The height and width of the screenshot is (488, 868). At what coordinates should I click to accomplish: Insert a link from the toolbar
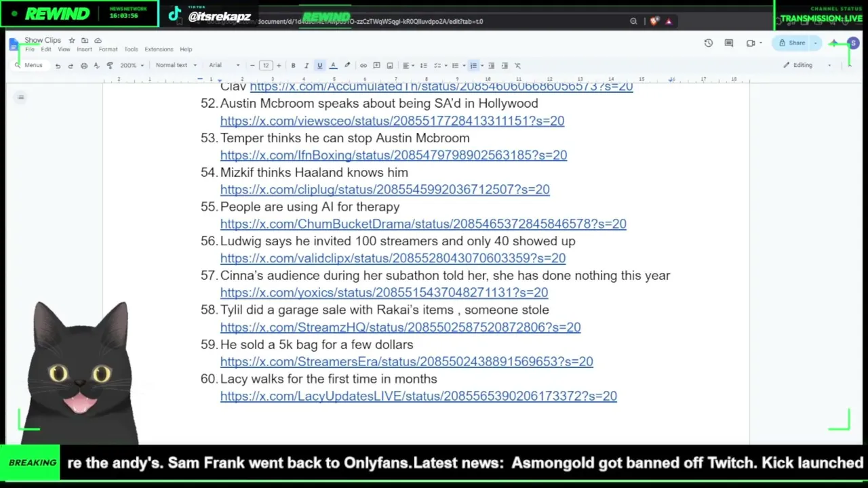pos(363,66)
